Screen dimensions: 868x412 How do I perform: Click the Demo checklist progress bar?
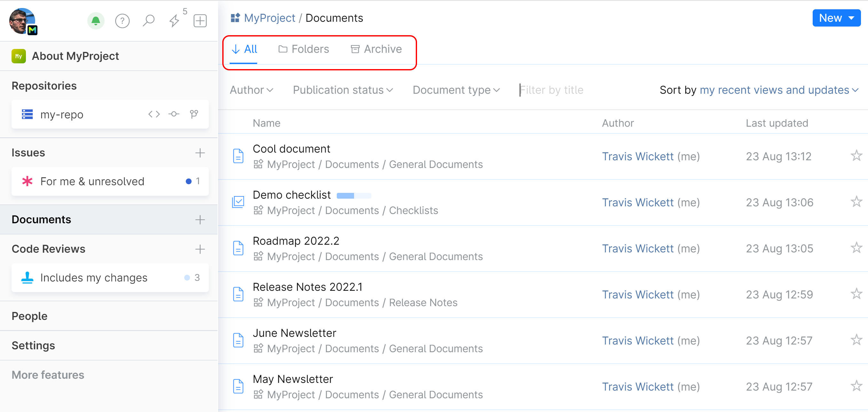[354, 196]
